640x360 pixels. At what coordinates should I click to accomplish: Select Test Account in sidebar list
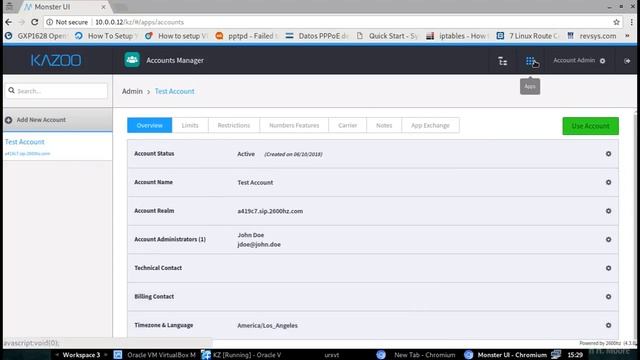point(58,146)
